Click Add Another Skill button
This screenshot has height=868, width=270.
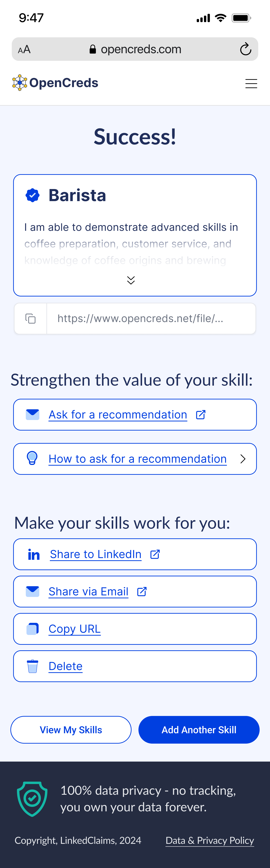point(199,730)
